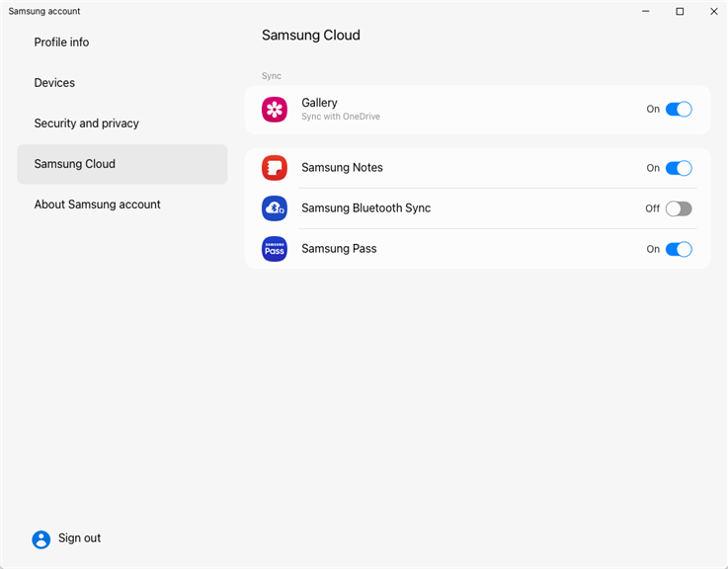The image size is (728, 569).
Task: Click the 'On' status text for Gallery
Action: tap(653, 109)
